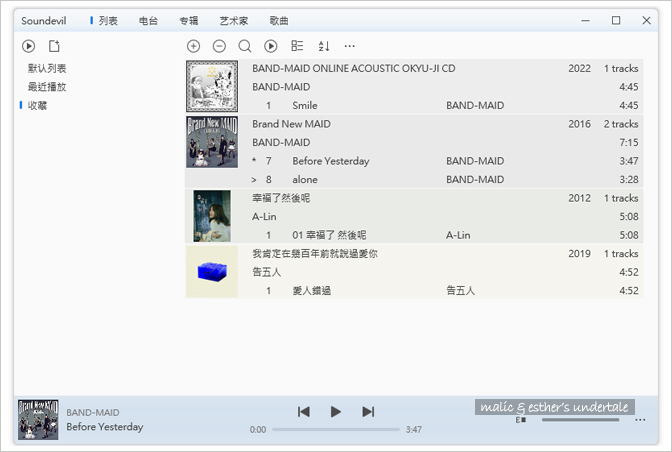This screenshot has height=452, width=672.
Task: Select the 最近播放 playlist
Action: 47,87
